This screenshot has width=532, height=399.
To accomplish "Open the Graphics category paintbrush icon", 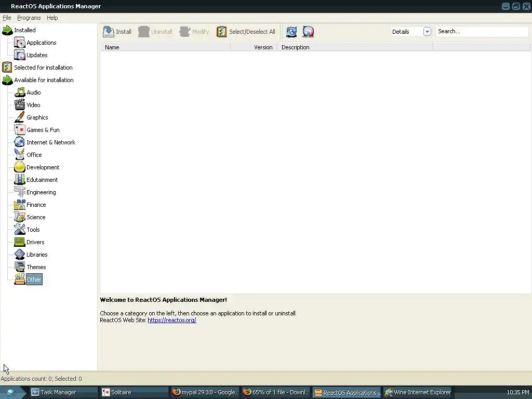I will point(20,117).
